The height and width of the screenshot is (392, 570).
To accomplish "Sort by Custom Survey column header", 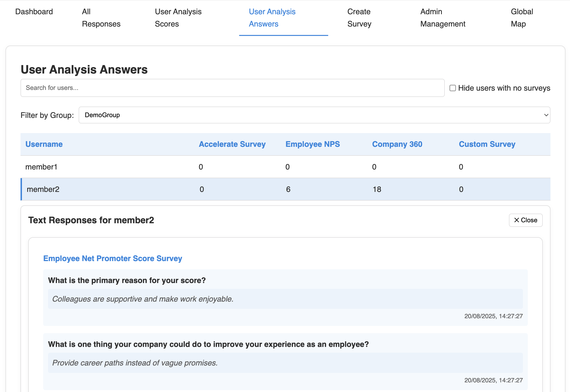I will (487, 144).
